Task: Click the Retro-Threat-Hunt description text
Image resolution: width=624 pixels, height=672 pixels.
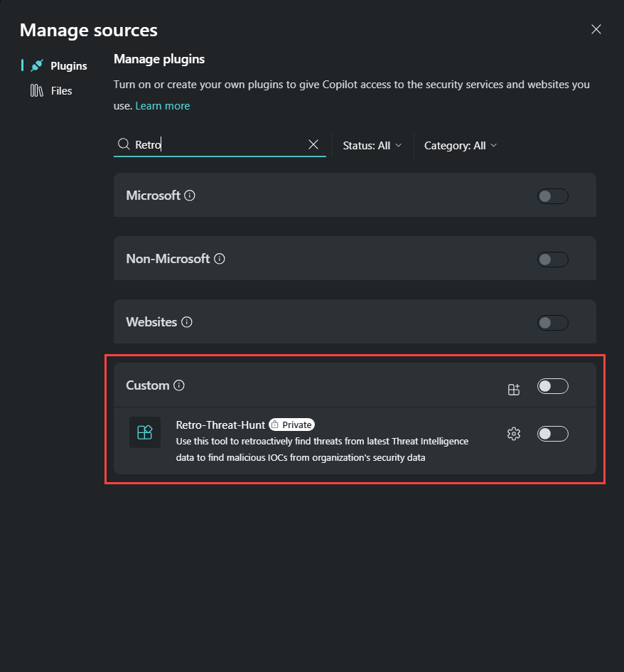Action: (322, 449)
